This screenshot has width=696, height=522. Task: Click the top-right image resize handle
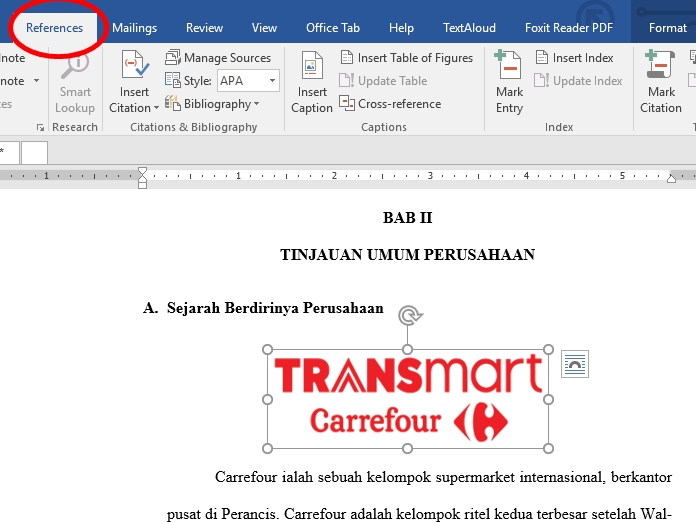tap(548, 350)
